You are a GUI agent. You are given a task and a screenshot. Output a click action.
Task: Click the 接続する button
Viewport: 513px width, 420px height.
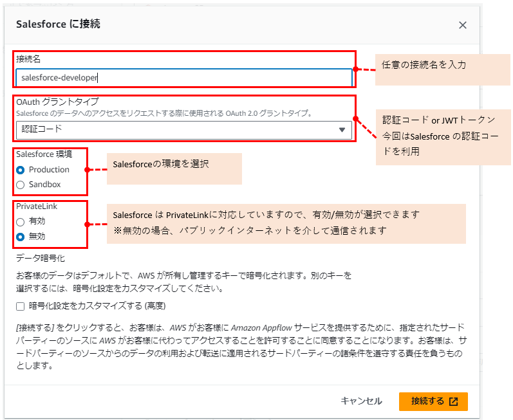pyautogui.click(x=433, y=401)
